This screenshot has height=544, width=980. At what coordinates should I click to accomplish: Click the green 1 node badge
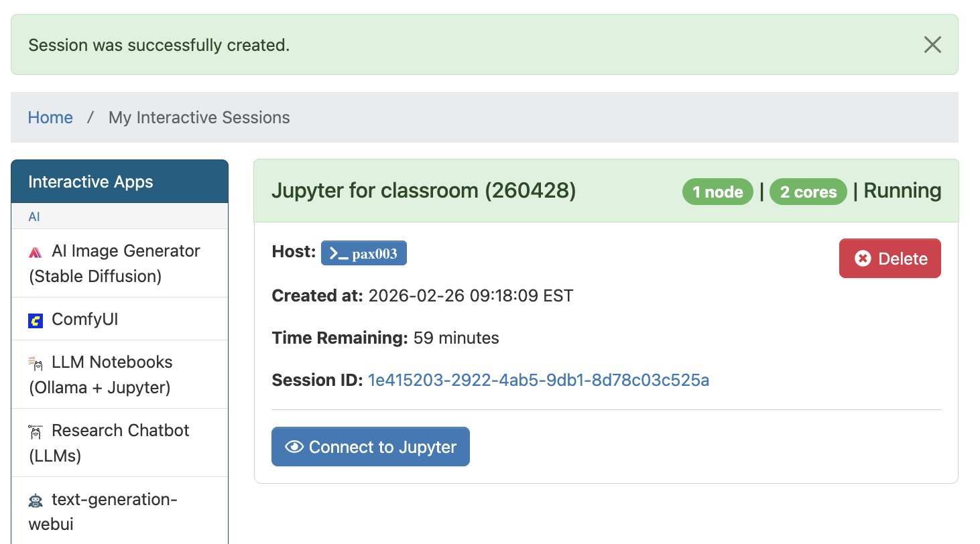pyautogui.click(x=717, y=192)
